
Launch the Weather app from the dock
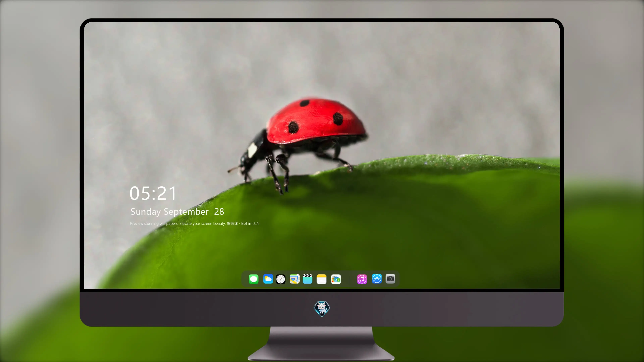point(268,279)
